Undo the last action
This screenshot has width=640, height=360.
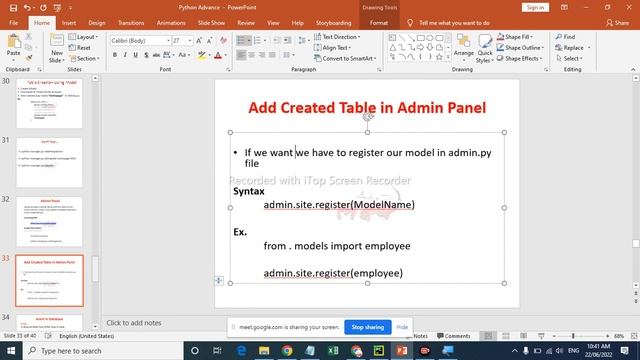27,8
